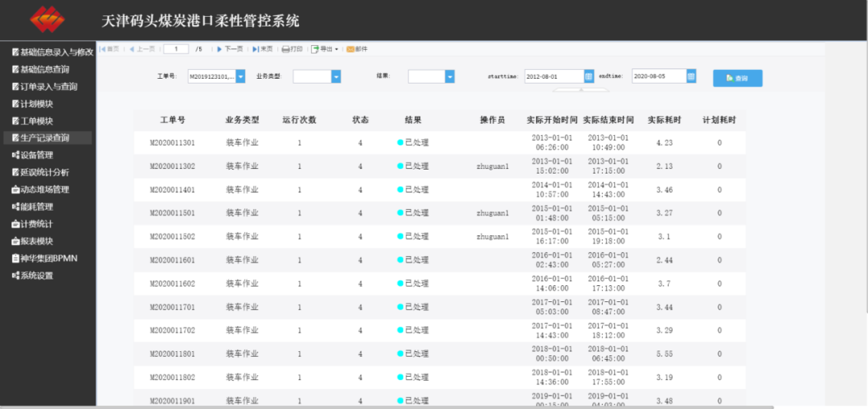
Task: Click the 业务类型 column header
Action: [242, 120]
